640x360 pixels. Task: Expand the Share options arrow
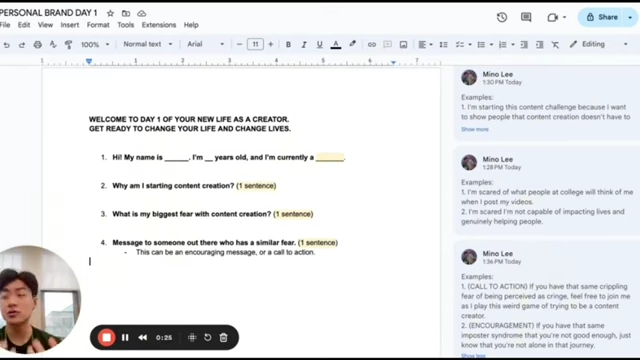pos(630,18)
